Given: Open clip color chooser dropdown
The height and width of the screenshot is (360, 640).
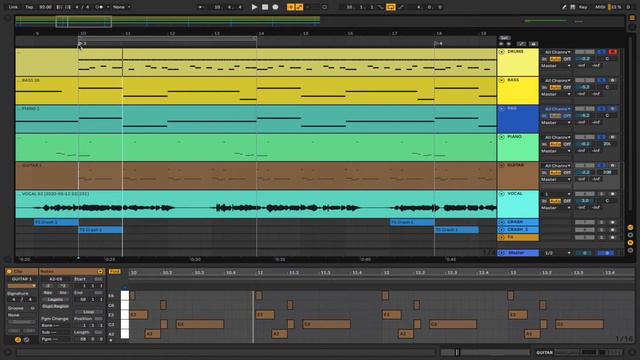Looking at the screenshot, I should coord(22,286).
